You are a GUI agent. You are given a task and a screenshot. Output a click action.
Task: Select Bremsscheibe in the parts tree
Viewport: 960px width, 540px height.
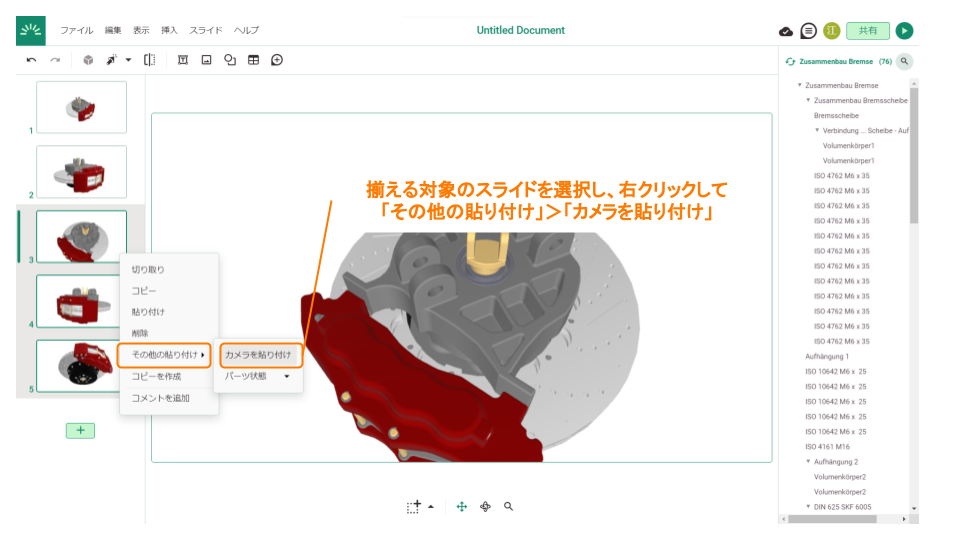click(x=836, y=116)
